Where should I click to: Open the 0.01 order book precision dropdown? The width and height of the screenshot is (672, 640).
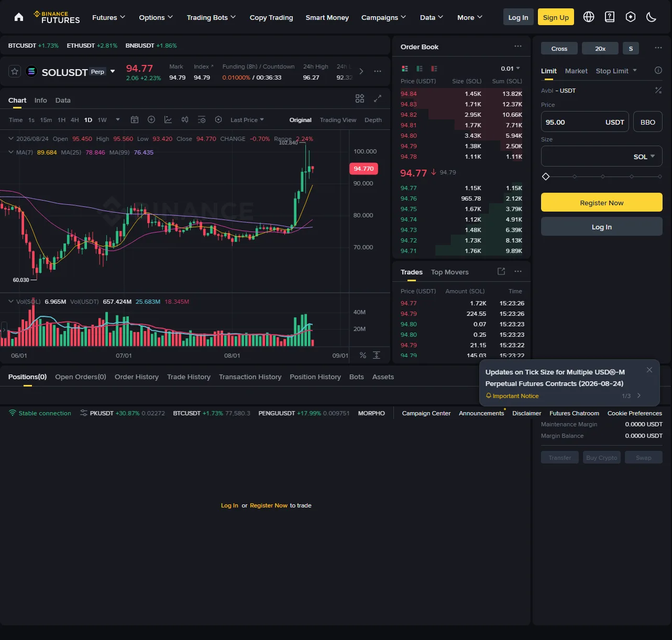[511, 69]
